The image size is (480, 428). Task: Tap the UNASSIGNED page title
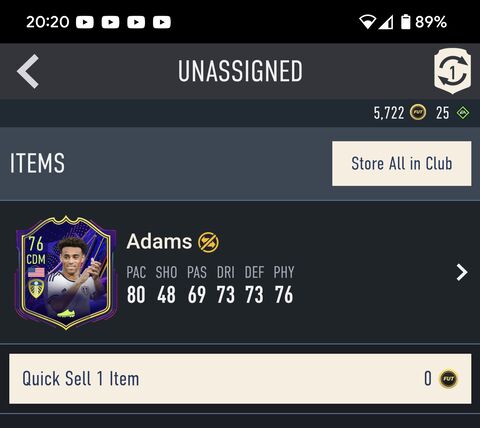pos(240,71)
